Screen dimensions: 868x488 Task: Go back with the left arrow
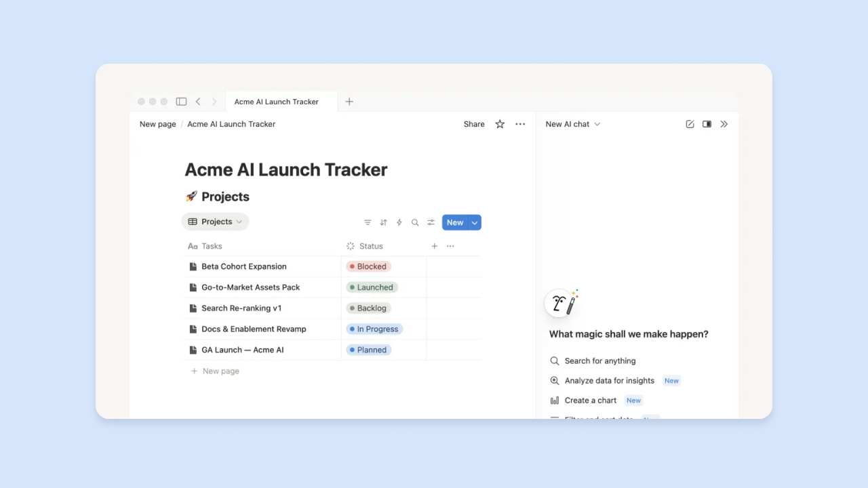(x=198, y=102)
